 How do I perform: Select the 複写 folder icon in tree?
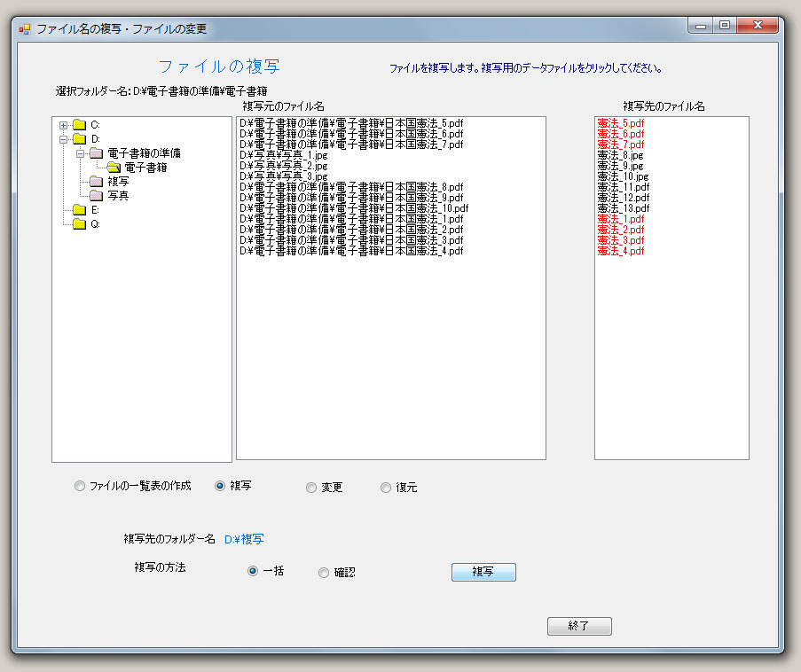point(96,182)
